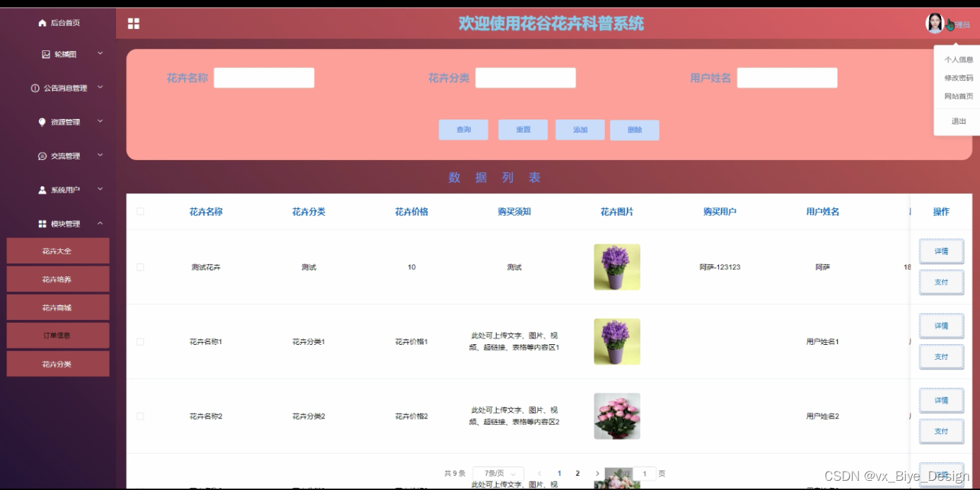Screen dimensions: 980x490
Task: Click the administrator avatar in the header
Action: click(935, 23)
